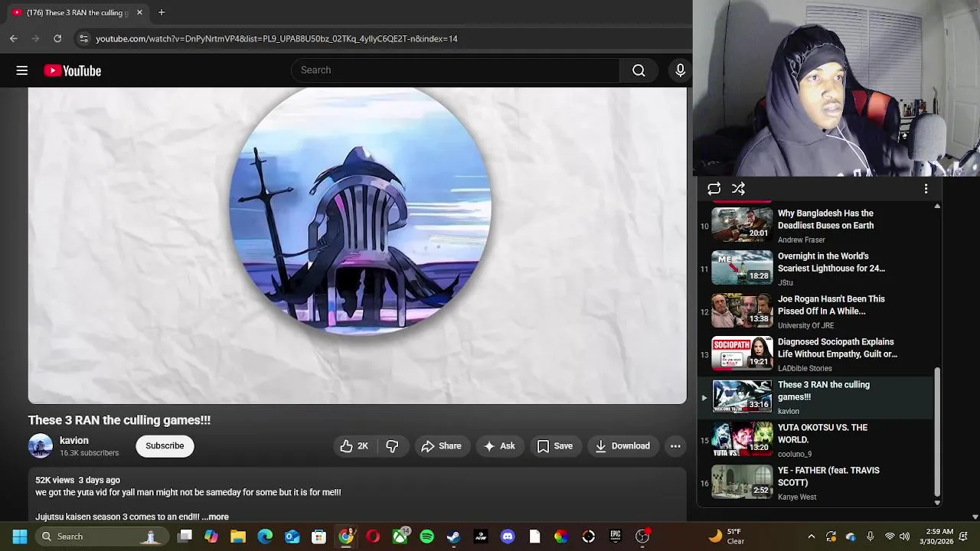Switch to Chrome on the taskbar
This screenshot has width=980, height=551.
pyautogui.click(x=346, y=536)
